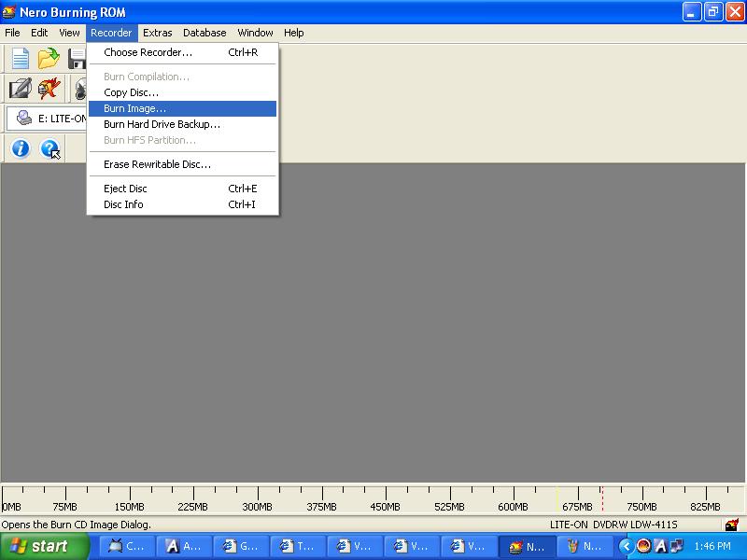Click the red dashed capacity marker on ruler

click(x=602, y=498)
